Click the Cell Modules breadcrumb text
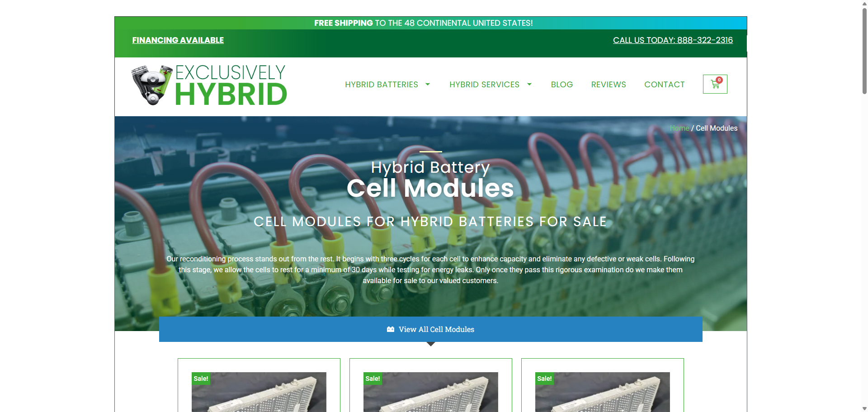The height and width of the screenshot is (412, 868). (717, 128)
